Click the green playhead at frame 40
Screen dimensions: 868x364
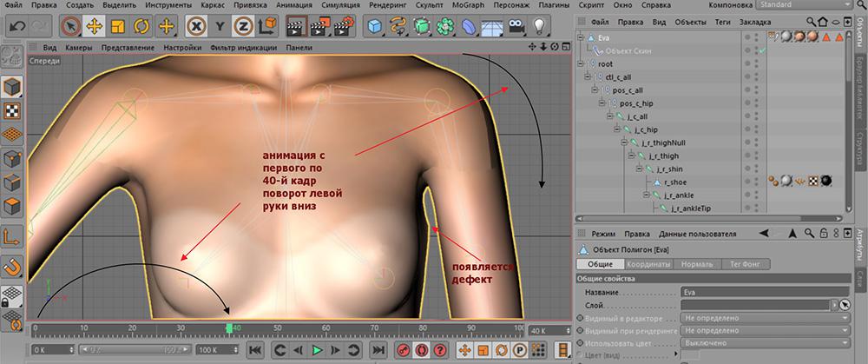pyautogui.click(x=229, y=328)
